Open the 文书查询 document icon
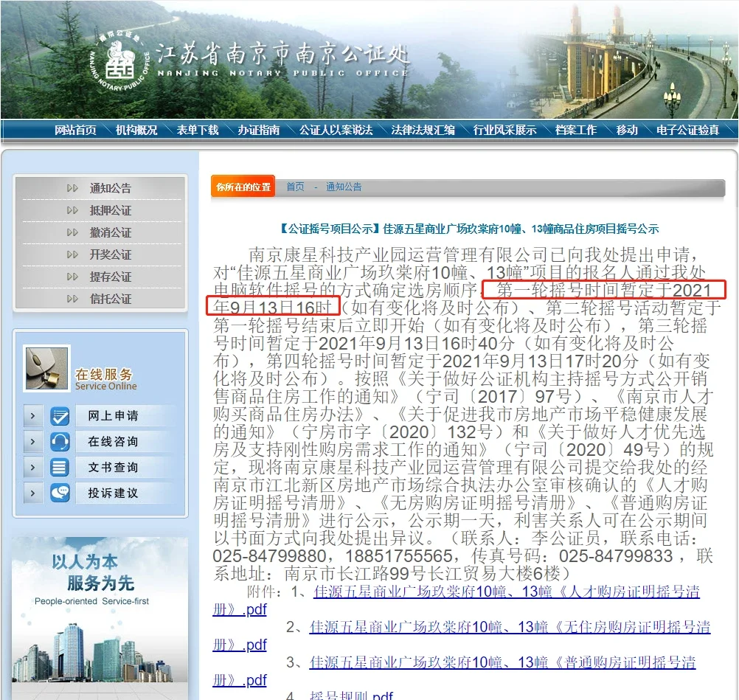Screen dimensions: 739x700 point(60,467)
